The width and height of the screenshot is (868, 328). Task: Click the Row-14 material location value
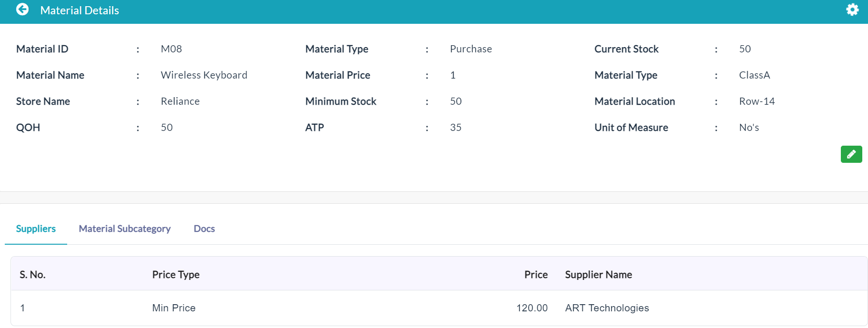757,101
